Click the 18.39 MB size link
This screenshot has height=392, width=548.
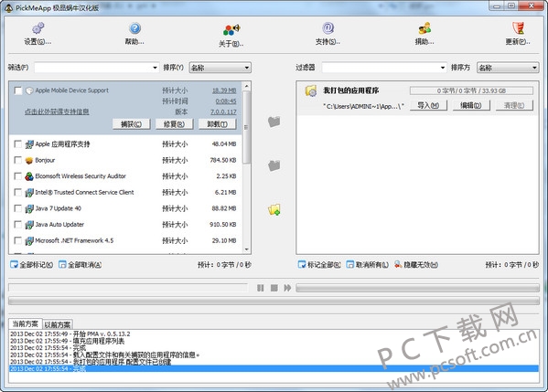(224, 90)
